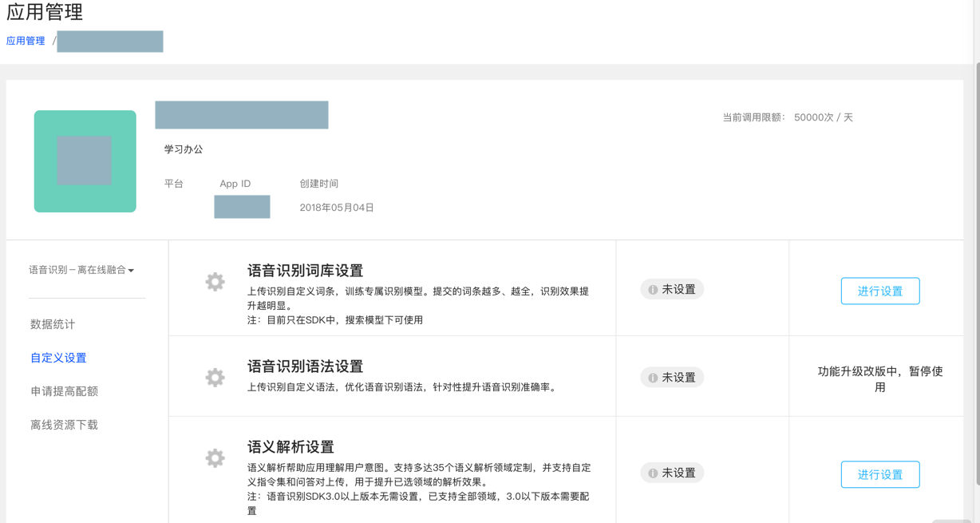Click the 语音识别词库设置 heading

305,271
